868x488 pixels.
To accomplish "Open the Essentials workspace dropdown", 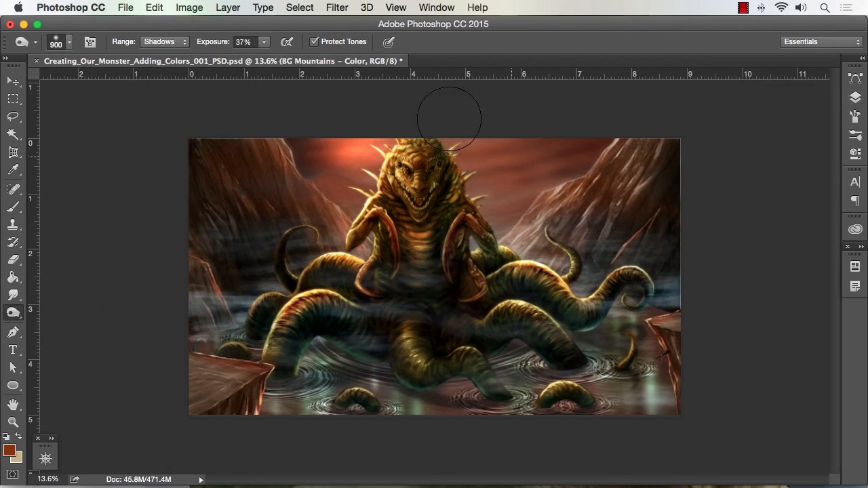I will click(x=821, y=42).
